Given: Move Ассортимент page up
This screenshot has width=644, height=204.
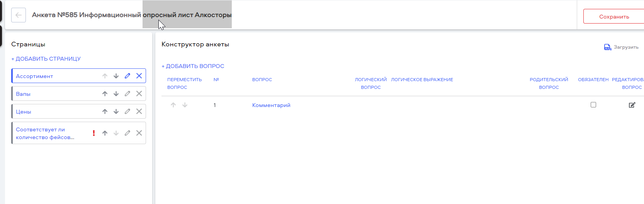Looking at the screenshot, I should pos(105,76).
